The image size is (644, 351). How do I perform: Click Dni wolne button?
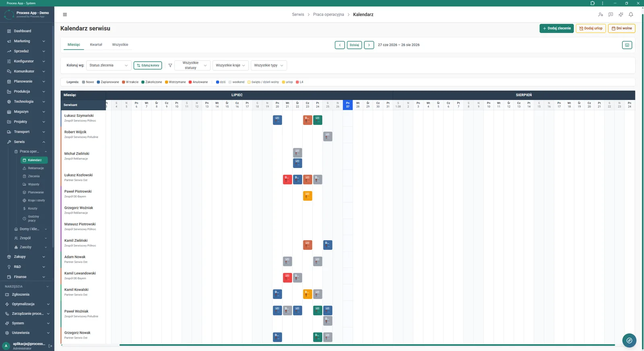click(621, 29)
